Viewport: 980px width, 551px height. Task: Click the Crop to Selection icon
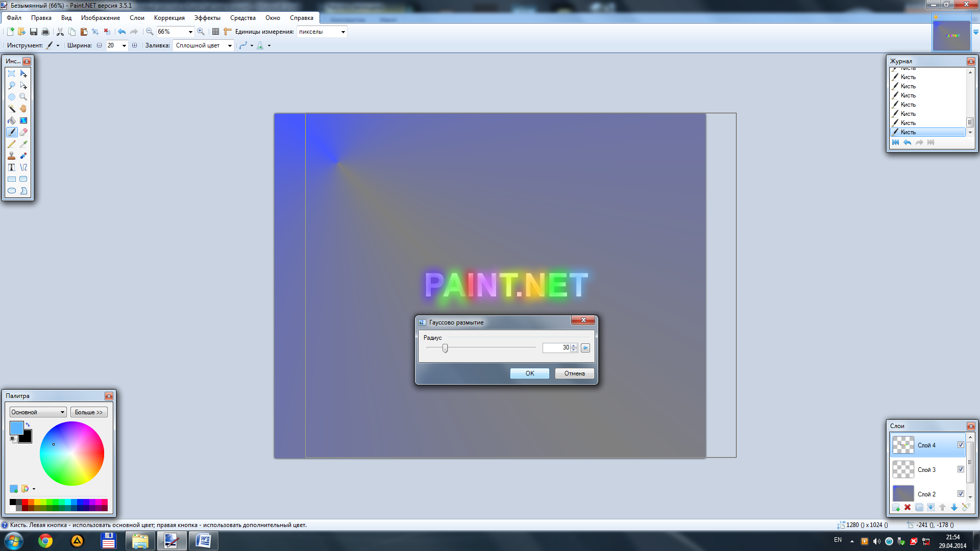(95, 32)
